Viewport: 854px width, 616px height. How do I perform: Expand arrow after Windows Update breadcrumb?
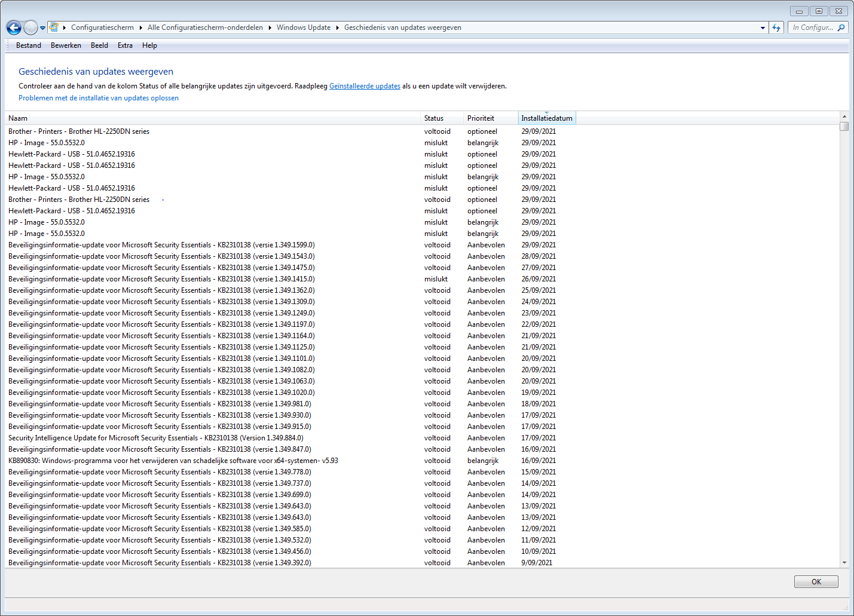tap(338, 27)
